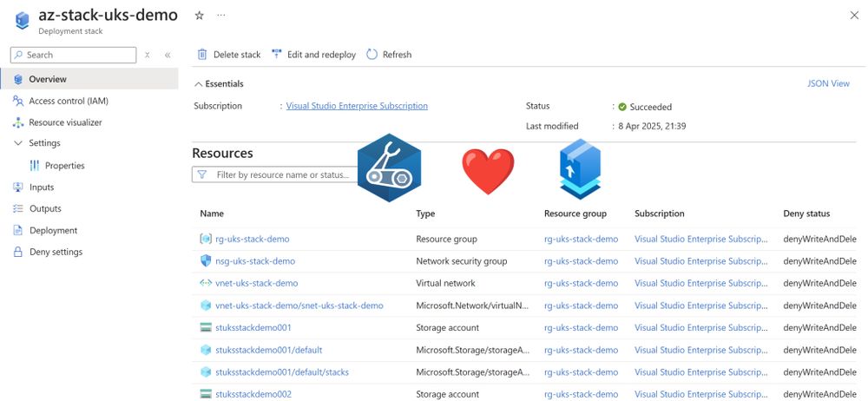Open the vnet-uks-stack-demo virtual network
This screenshot has width=868, height=401.
coord(256,284)
